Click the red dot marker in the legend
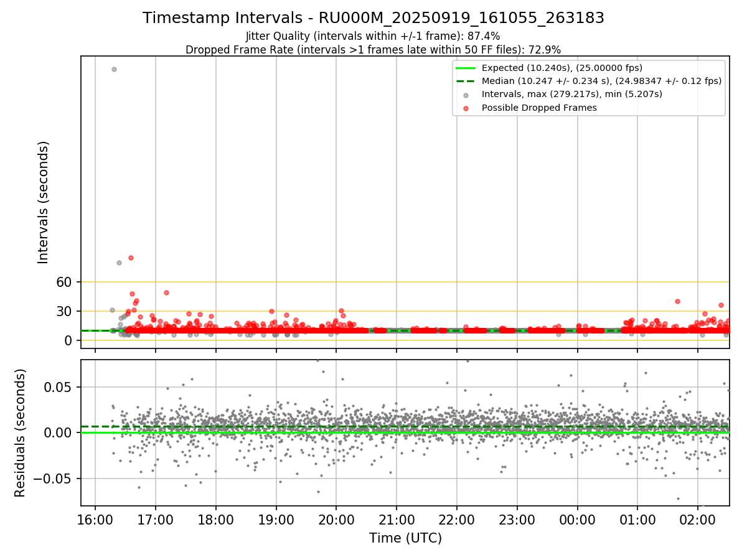The width and height of the screenshot is (747, 560). (x=466, y=108)
